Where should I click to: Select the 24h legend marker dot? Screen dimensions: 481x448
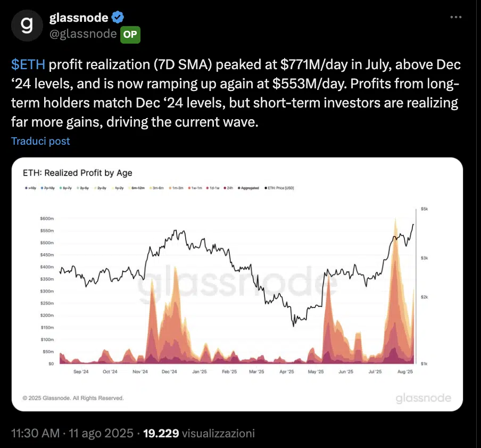coord(225,187)
